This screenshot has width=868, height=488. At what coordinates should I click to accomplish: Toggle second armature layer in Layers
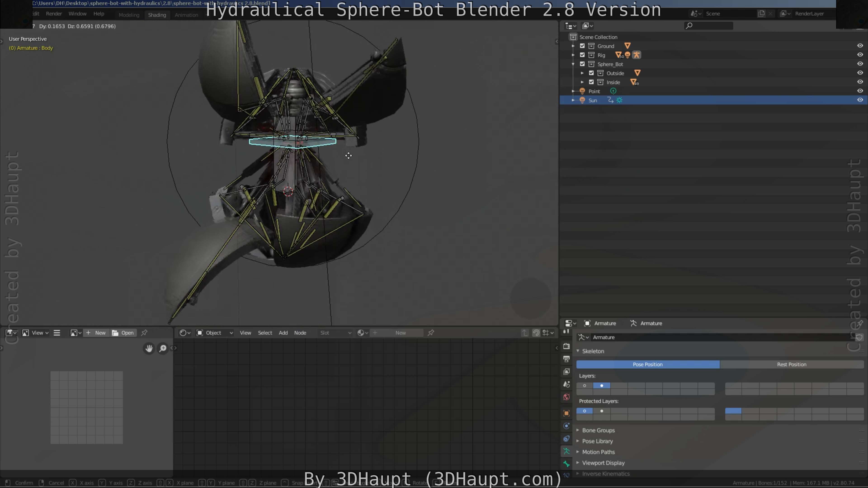click(x=602, y=386)
